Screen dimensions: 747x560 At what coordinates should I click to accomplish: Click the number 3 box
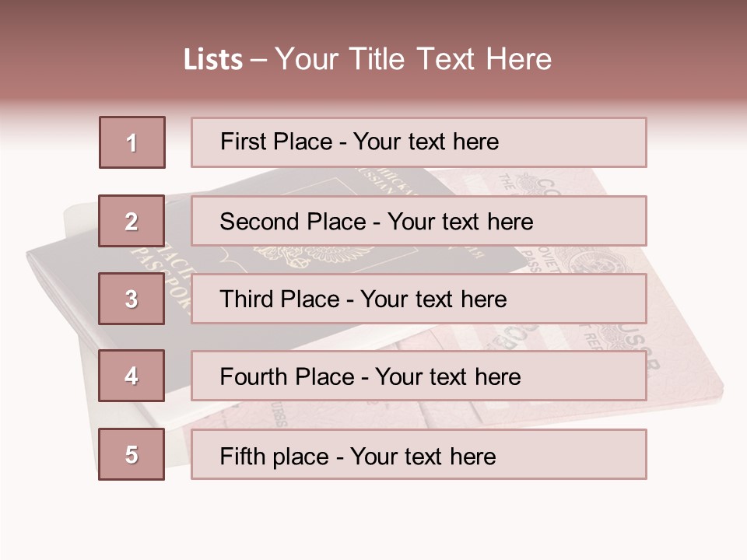click(132, 299)
